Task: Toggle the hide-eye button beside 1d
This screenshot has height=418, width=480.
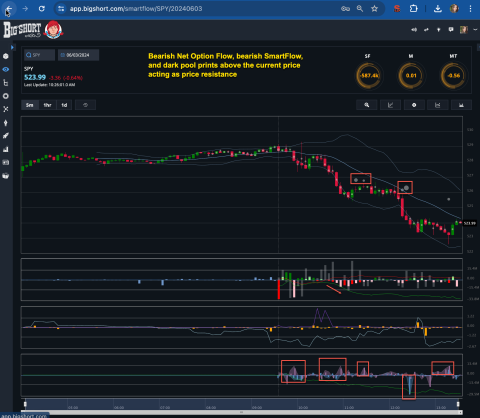Action: 85,105
